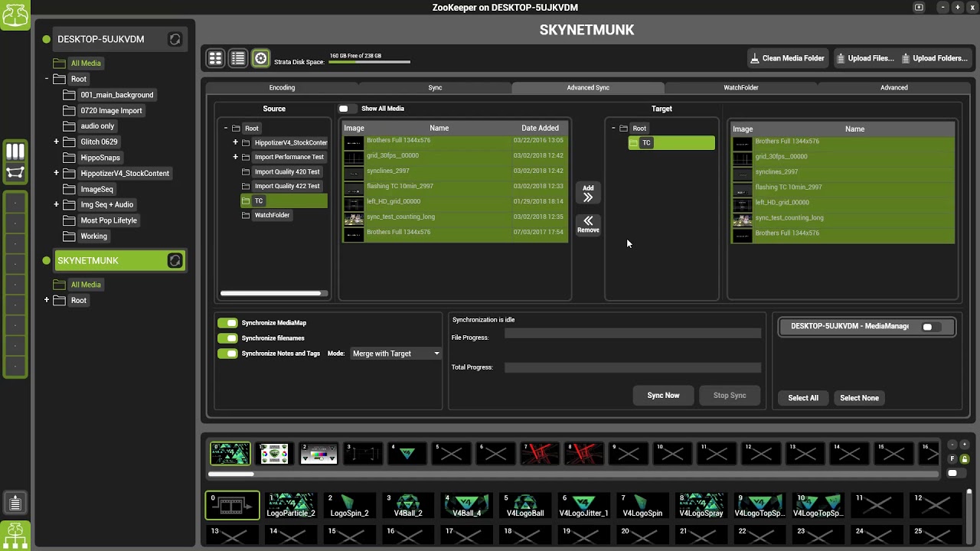
Task: Select the Advanced Sync tab
Action: (x=588, y=88)
